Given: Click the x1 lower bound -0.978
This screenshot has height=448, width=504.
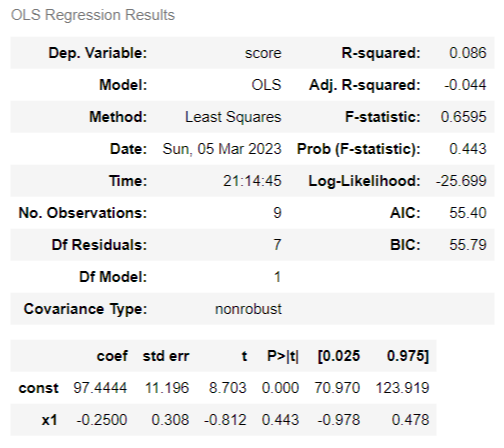Looking at the screenshot, I should [339, 420].
